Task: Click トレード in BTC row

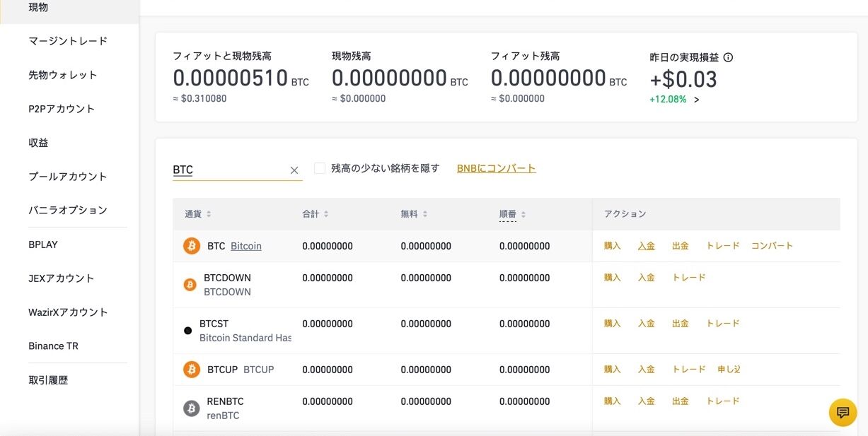Action: [x=723, y=246]
